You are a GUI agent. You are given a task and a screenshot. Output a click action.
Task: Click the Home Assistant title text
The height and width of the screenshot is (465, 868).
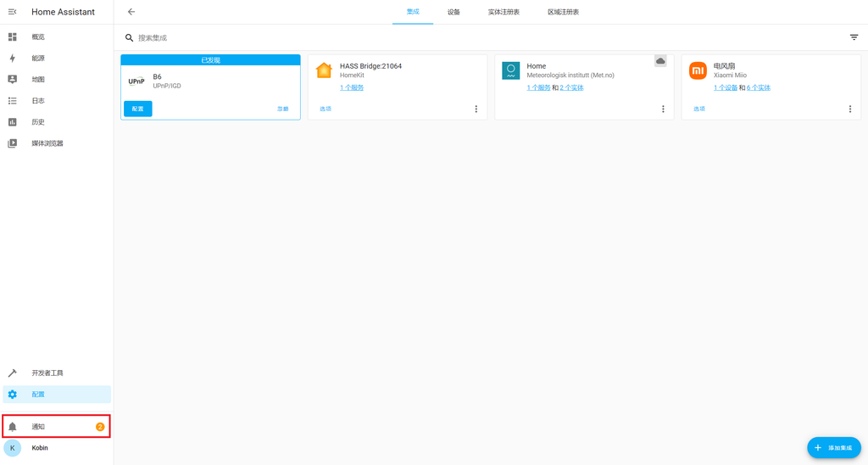pos(63,12)
